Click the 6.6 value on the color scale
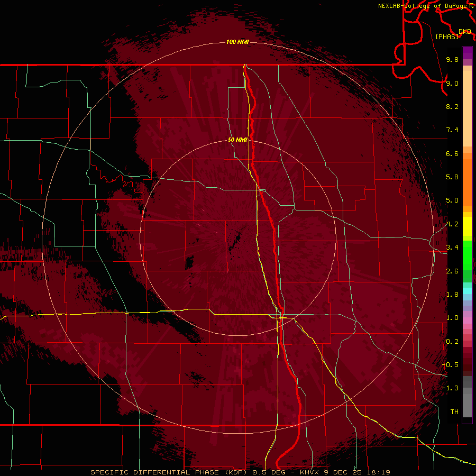Image resolution: width=476 pixels, height=476 pixels. point(452,153)
